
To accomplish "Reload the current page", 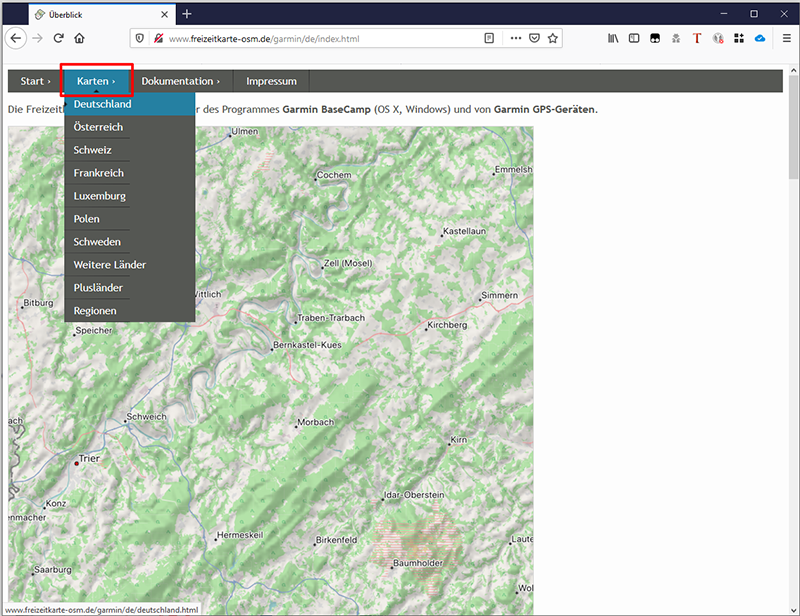I will (58, 38).
